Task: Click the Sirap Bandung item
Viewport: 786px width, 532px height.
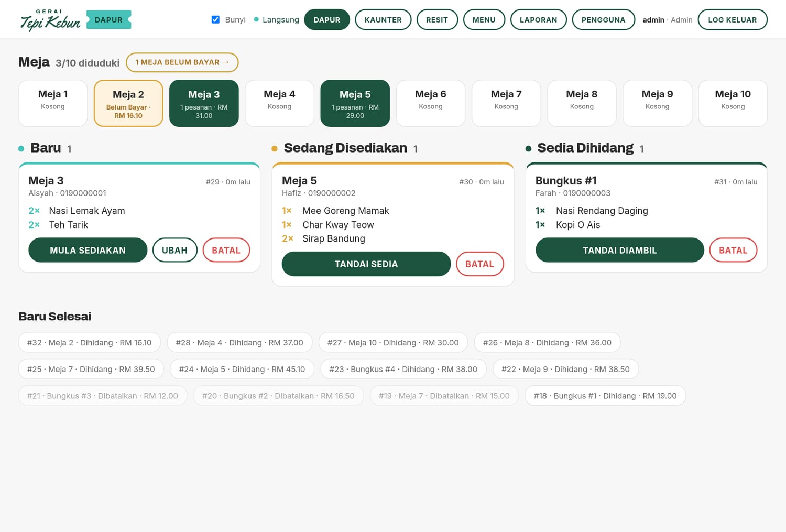Action: click(334, 238)
